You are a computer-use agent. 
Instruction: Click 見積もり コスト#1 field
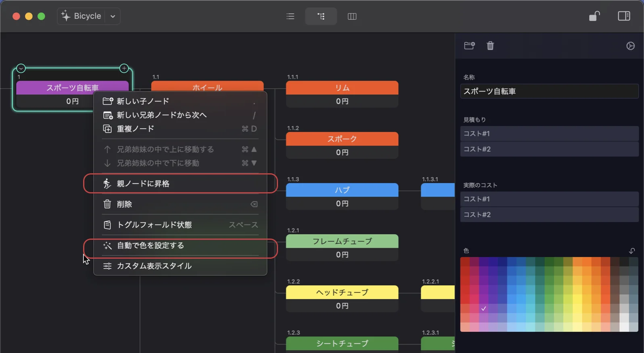click(x=549, y=134)
